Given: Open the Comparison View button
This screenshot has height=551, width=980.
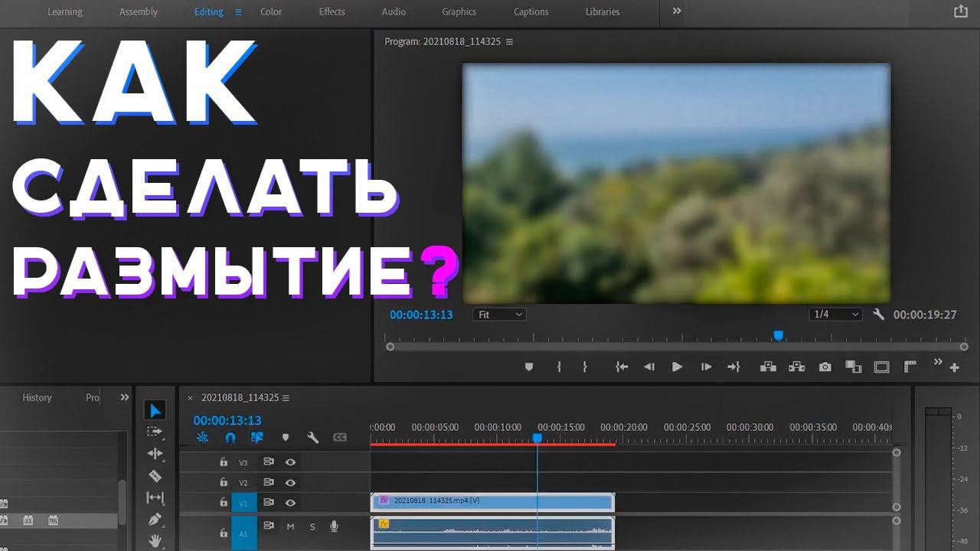Looking at the screenshot, I should (x=853, y=367).
